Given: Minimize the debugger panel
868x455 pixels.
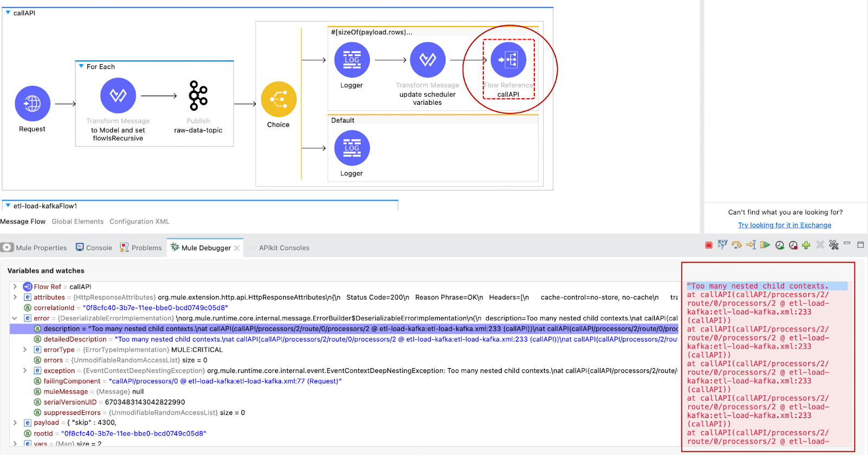Looking at the screenshot, I should pyautogui.click(x=847, y=244).
